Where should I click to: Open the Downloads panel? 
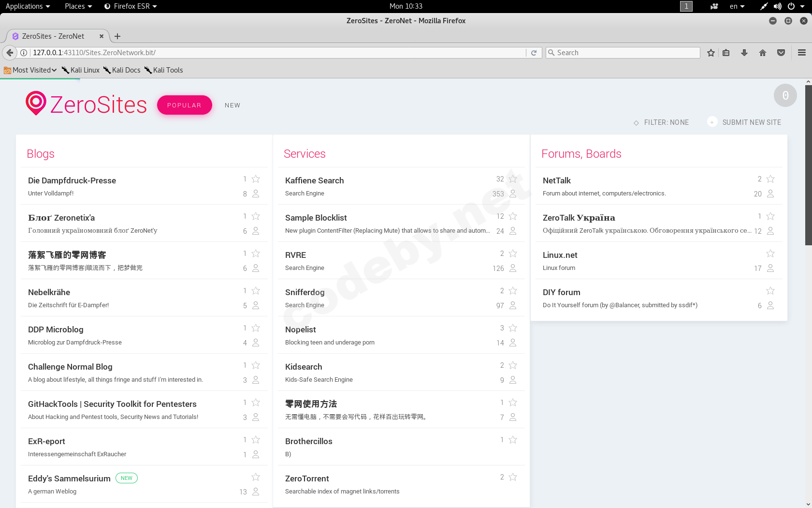coord(744,53)
